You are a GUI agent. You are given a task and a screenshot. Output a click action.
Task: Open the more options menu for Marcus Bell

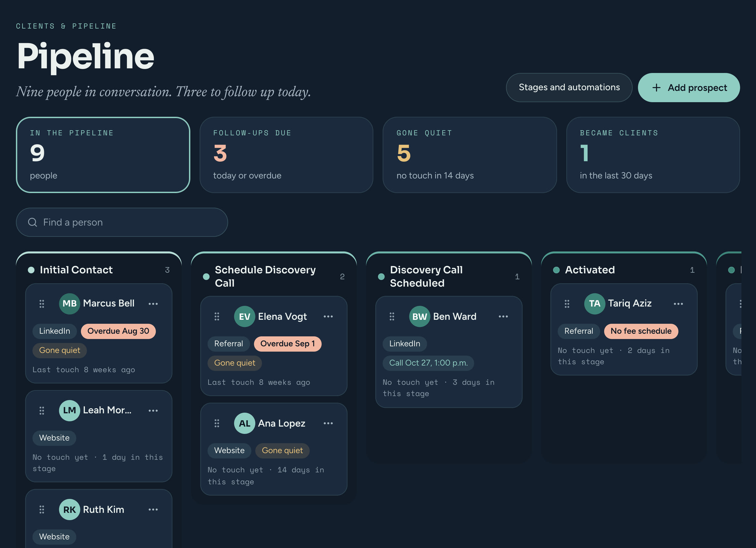(x=153, y=304)
